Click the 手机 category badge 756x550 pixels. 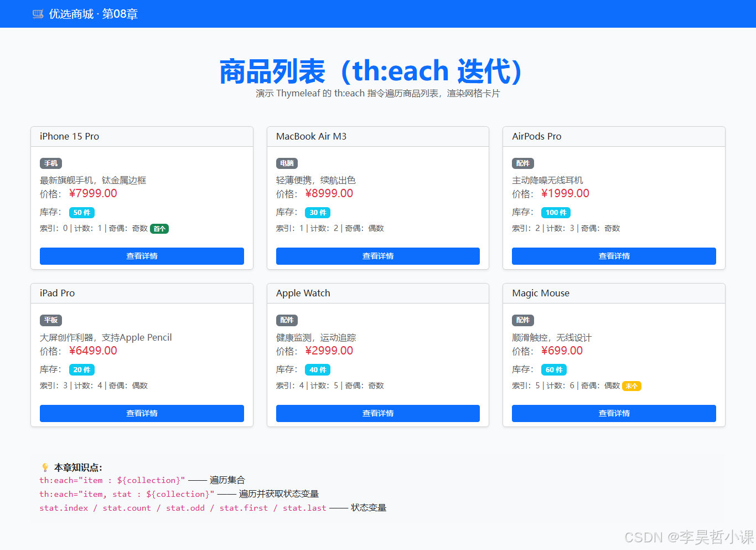point(51,163)
